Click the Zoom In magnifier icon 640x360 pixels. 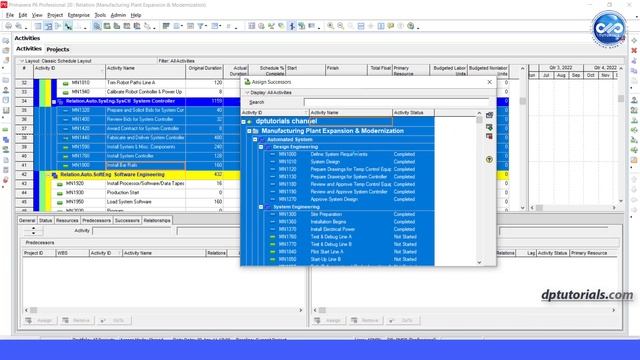point(330,26)
